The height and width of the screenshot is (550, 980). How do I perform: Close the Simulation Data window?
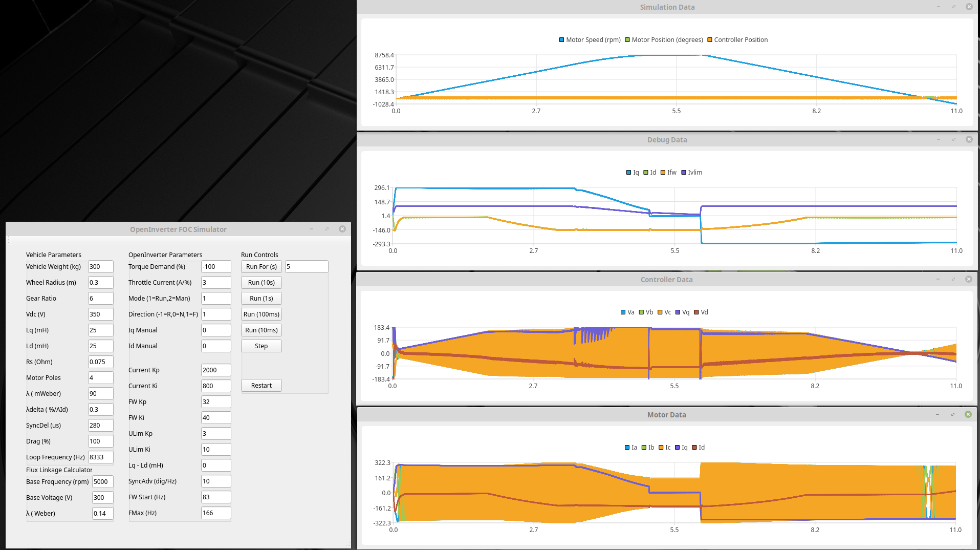pos(969,7)
